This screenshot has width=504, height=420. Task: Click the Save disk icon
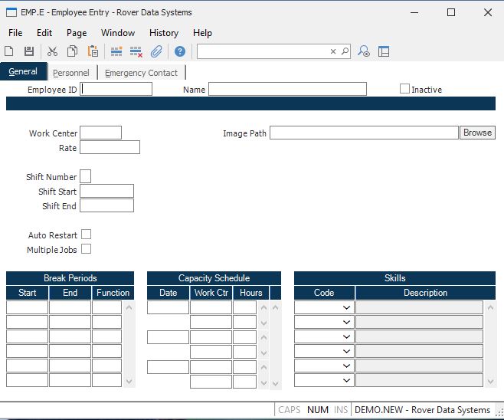click(29, 51)
